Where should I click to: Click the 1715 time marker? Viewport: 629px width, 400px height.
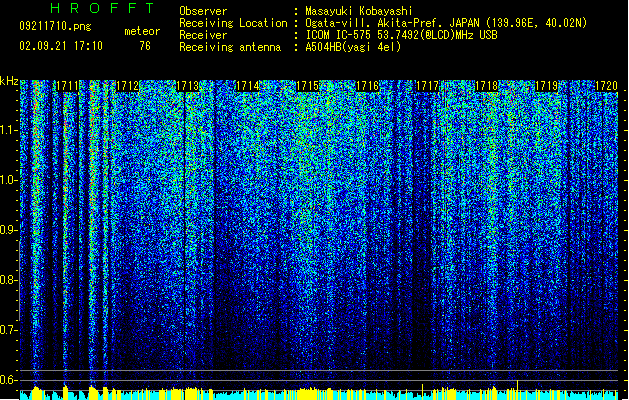307,86
